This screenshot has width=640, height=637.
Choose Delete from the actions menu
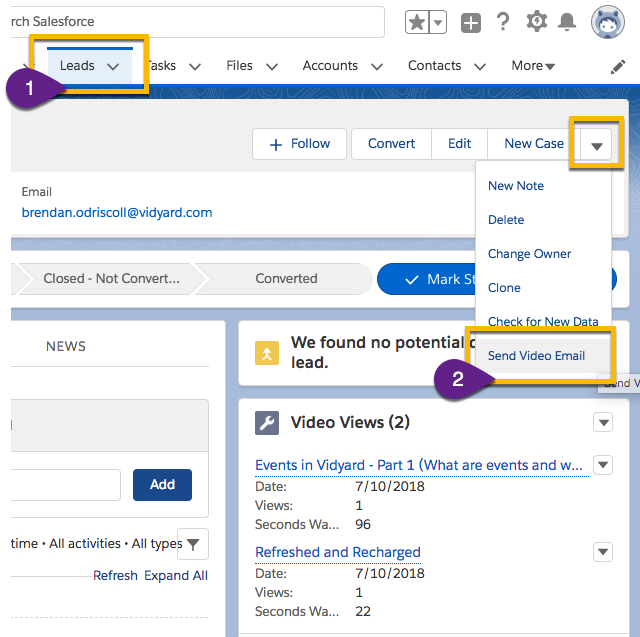pyautogui.click(x=506, y=220)
